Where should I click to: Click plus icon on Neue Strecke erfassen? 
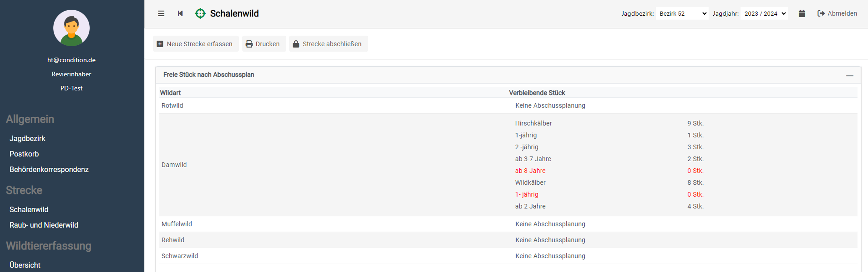(160, 44)
